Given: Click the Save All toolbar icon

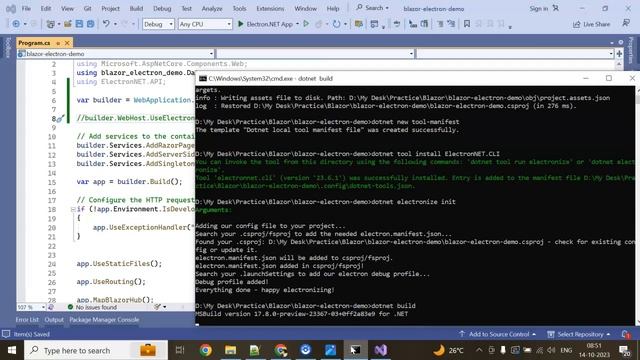Looking at the screenshot, I should 90,24.
